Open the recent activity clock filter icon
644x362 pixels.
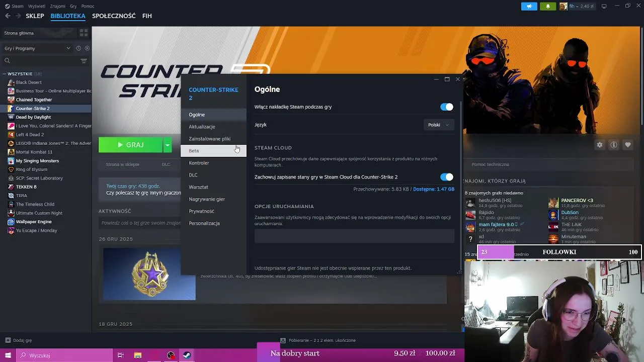point(78,48)
